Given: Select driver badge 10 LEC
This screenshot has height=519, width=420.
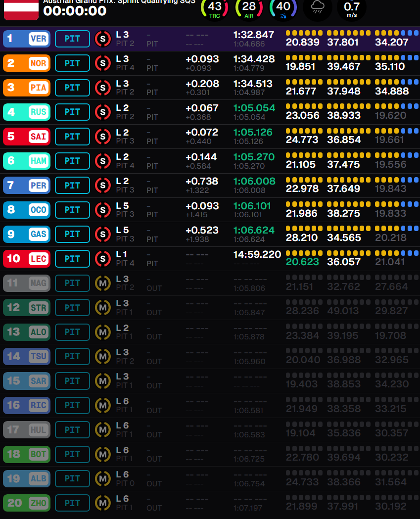Looking at the screenshot, I should click(27, 258).
